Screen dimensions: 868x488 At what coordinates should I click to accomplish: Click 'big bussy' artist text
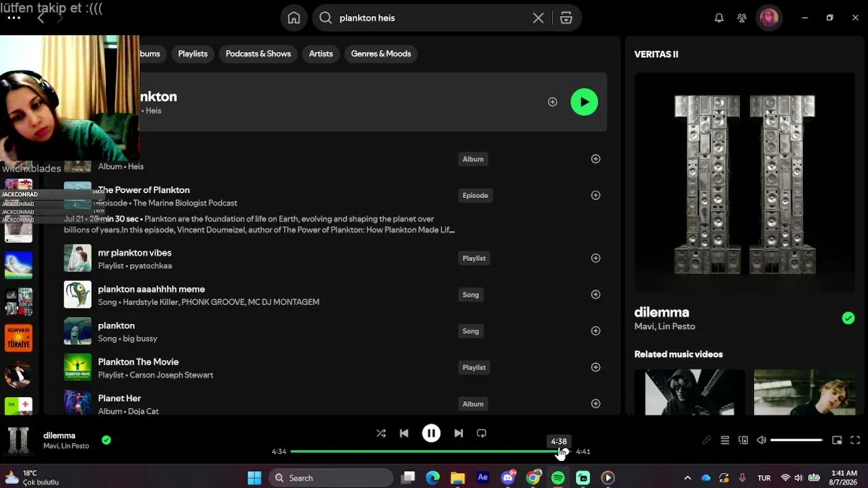140,338
